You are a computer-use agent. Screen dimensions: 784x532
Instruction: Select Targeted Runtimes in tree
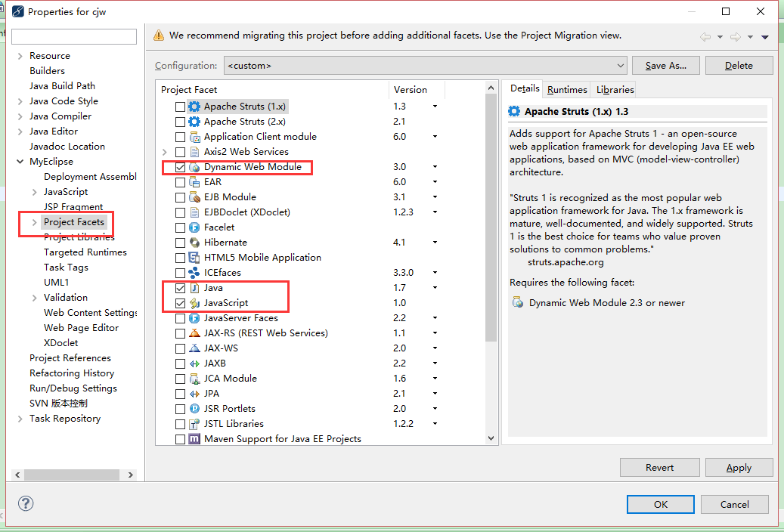[85, 252]
